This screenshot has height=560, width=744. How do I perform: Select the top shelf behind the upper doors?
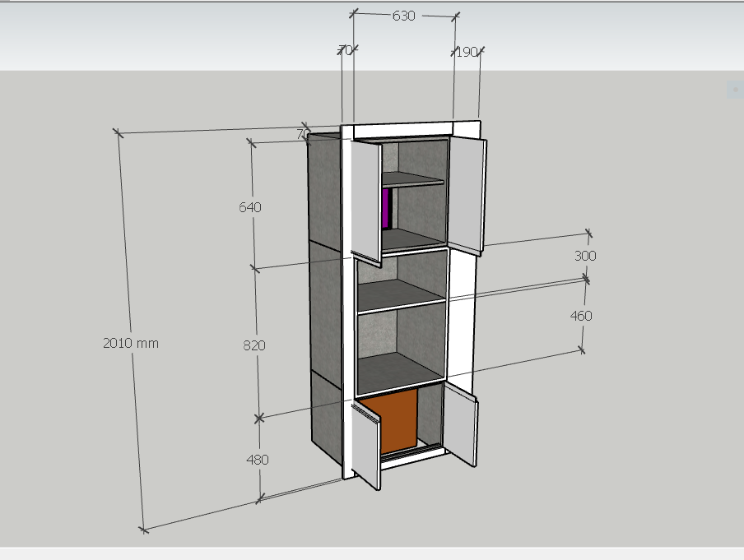tap(413, 179)
